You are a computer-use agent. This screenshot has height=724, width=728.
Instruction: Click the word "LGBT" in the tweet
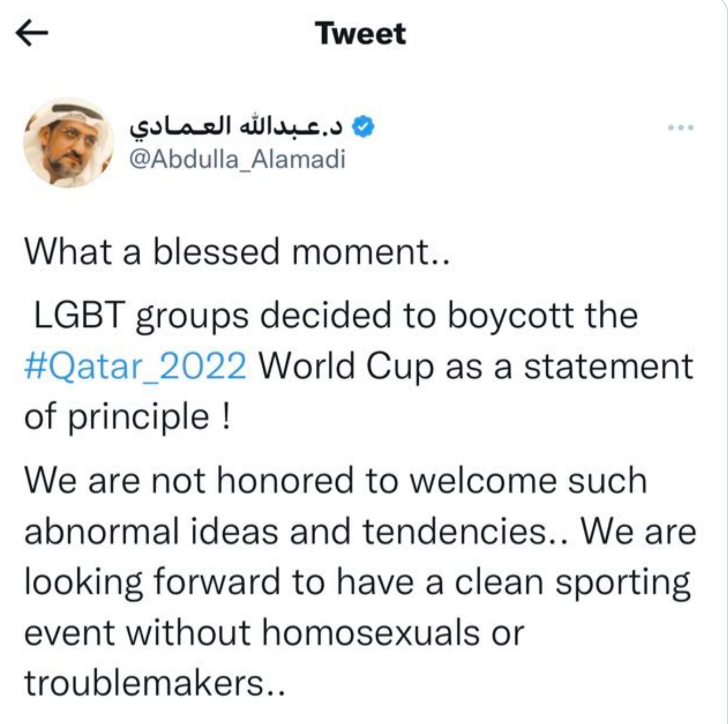click(x=79, y=315)
